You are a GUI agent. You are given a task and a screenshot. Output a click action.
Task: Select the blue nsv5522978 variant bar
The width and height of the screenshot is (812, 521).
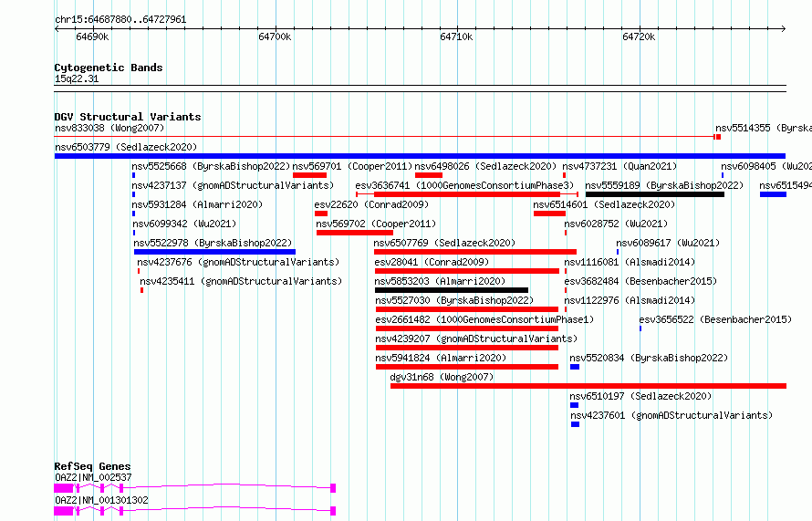coord(214,252)
